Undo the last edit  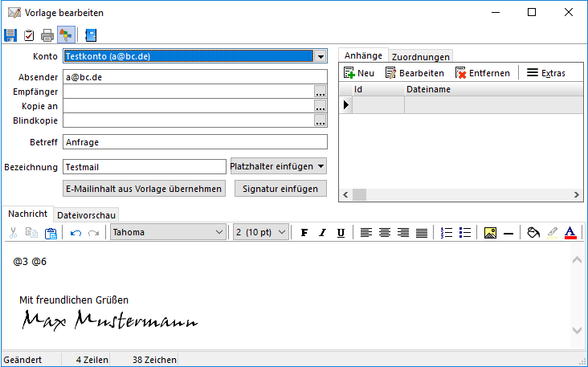click(x=76, y=233)
